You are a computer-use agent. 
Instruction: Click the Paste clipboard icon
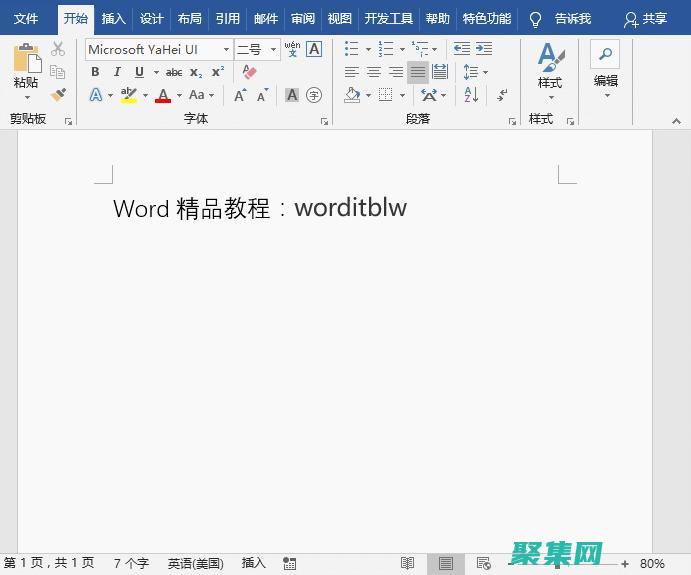coord(27,58)
